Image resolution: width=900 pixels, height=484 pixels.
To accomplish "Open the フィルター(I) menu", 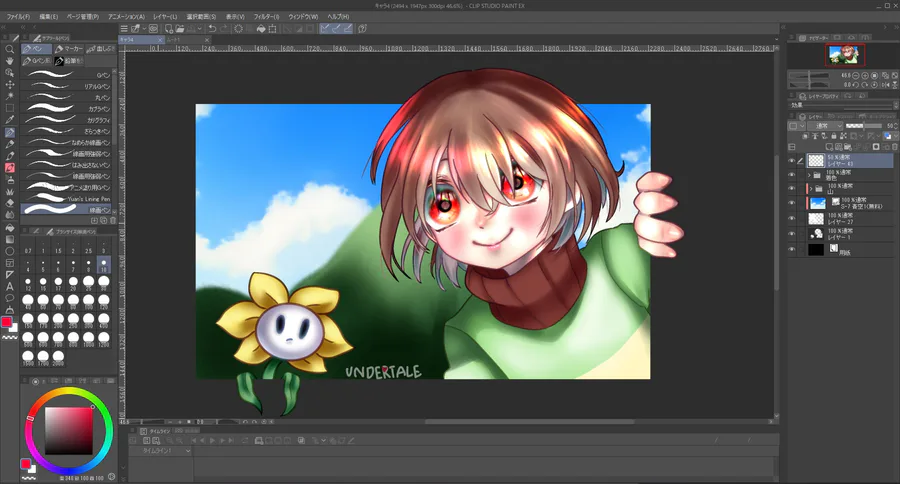I will click(x=266, y=17).
